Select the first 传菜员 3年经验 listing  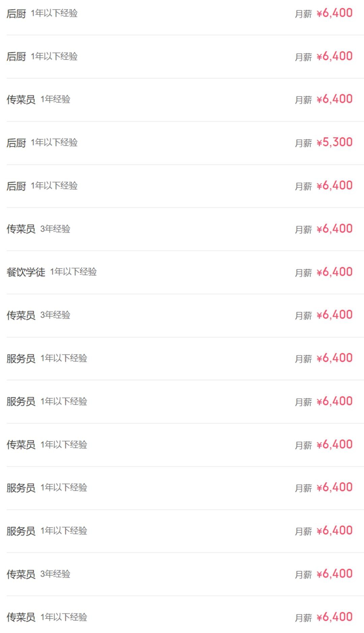21,229
